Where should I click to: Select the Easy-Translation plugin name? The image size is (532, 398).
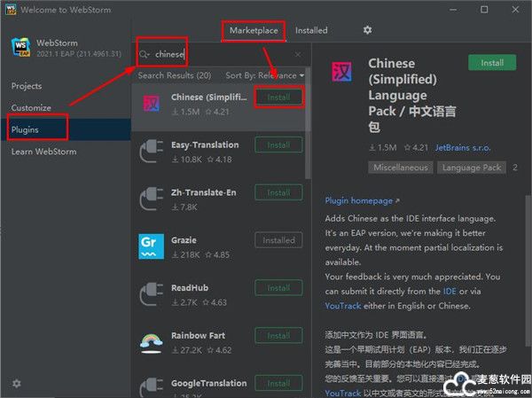point(205,144)
